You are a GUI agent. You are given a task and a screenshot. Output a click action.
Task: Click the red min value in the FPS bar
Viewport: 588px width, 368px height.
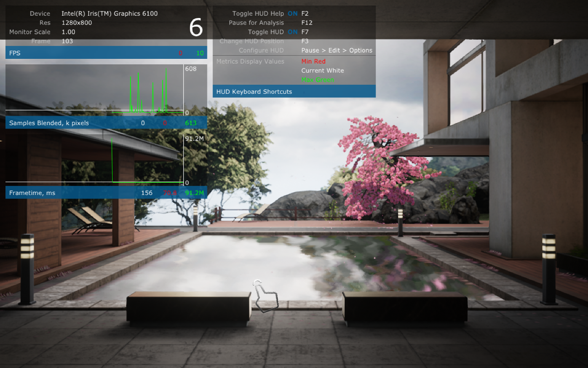coord(180,53)
